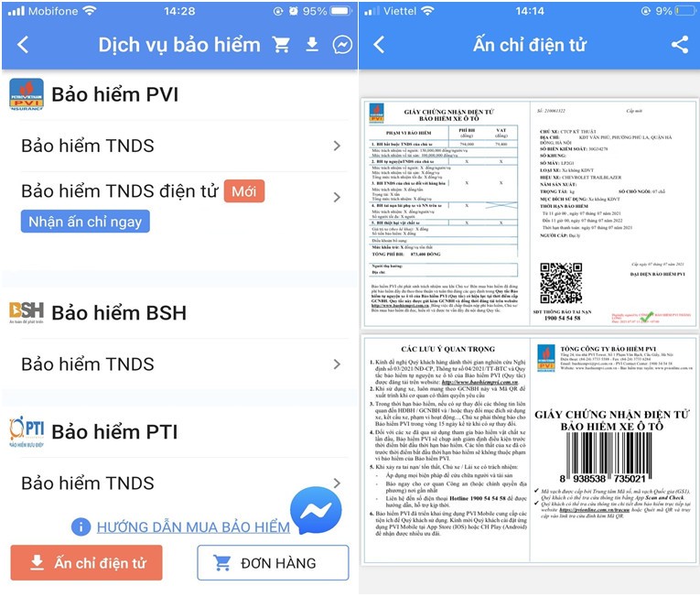This screenshot has height=597, width=700.
Task: Open HƯỚNG DẪN MUA BẢO HIỂM link
Action: 193,527
